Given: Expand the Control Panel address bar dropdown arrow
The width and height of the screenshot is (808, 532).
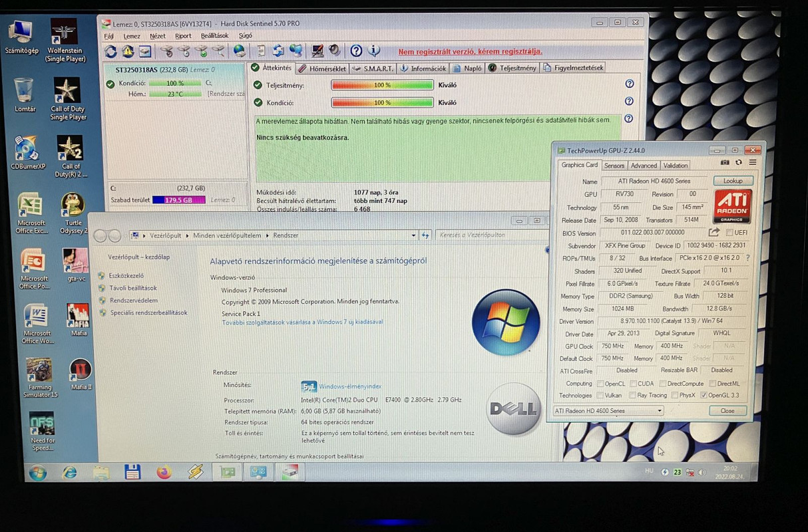Looking at the screenshot, I should click(x=413, y=235).
